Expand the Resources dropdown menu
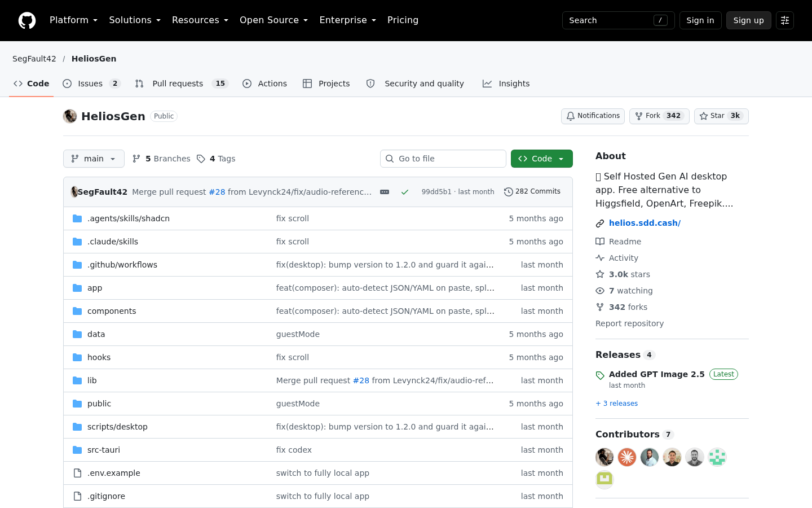Viewport: 812px width, 508px height. click(x=200, y=20)
